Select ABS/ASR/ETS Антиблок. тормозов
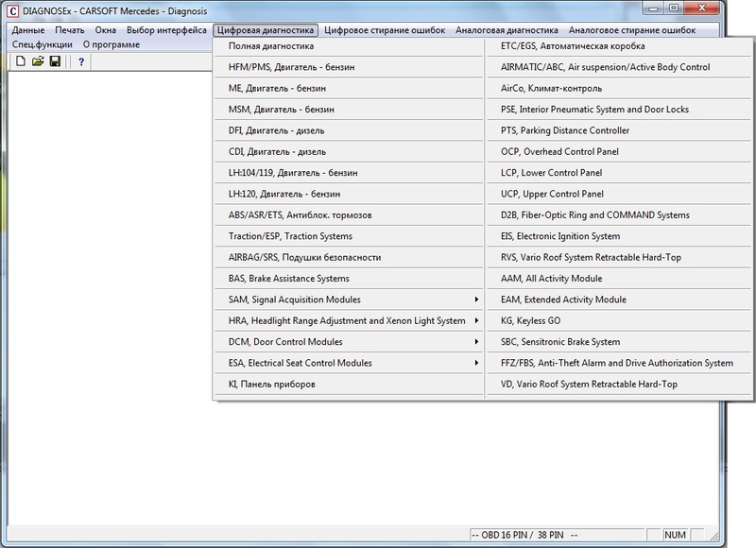 coord(349,215)
